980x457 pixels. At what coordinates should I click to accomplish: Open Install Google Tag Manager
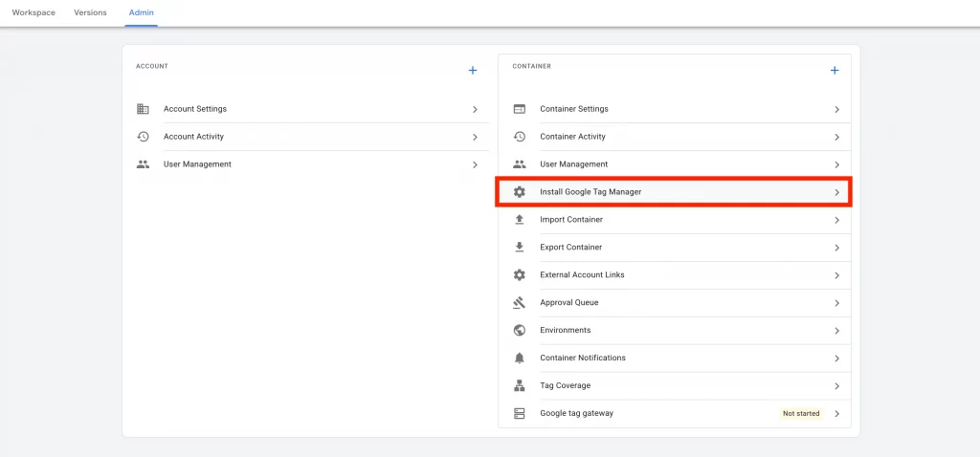tap(590, 192)
